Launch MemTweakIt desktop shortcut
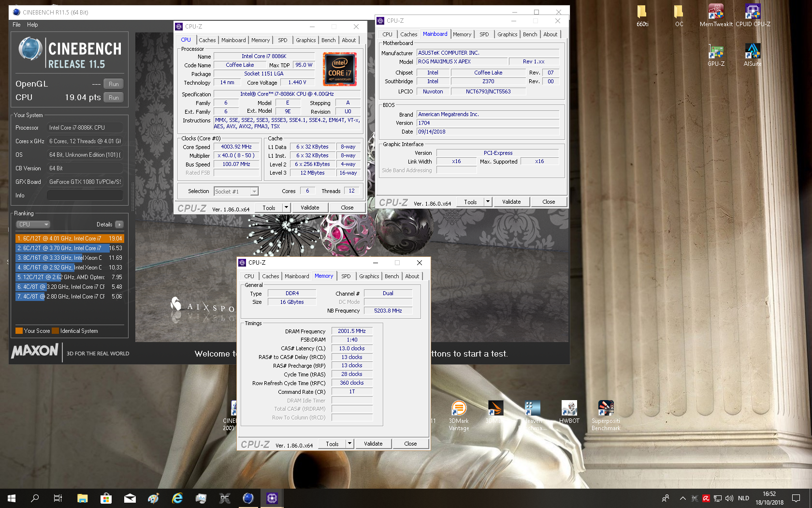Screen dimensions: 812x508 coord(716,15)
